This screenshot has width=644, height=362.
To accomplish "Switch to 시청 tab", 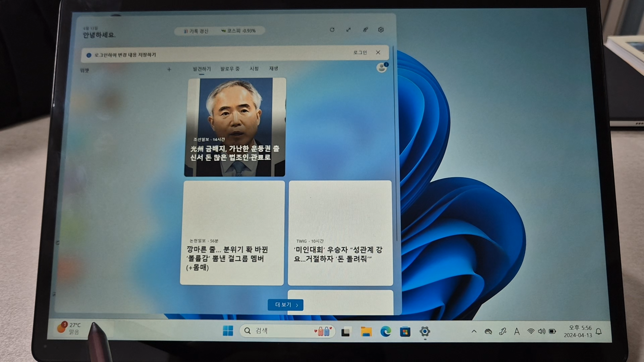I will point(254,68).
